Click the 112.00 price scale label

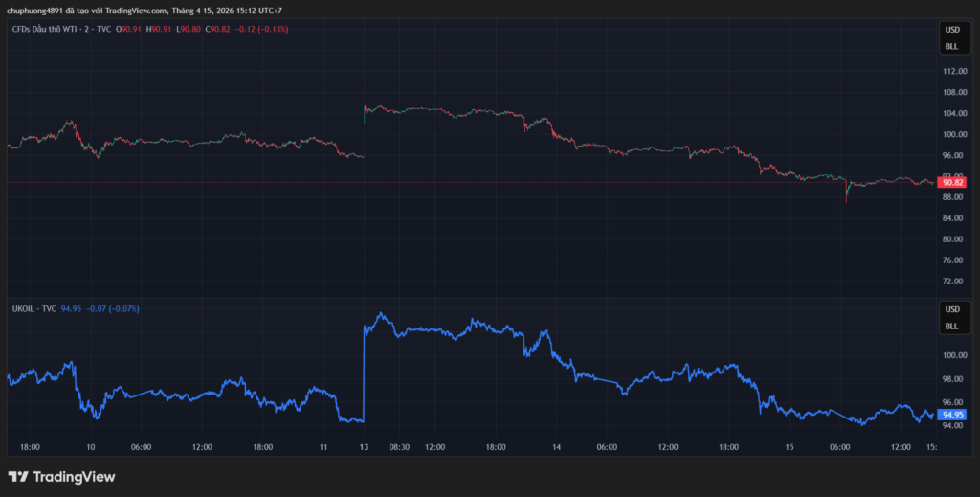[x=952, y=72]
